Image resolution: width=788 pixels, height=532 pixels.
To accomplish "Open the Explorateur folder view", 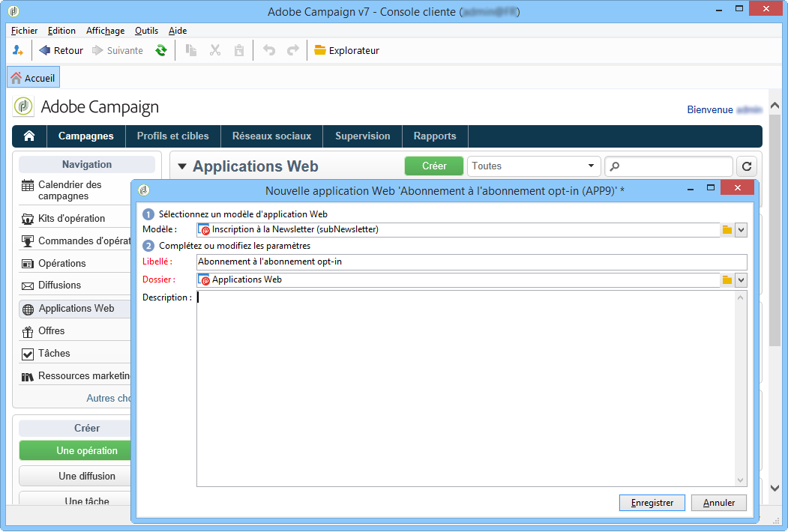I will click(x=346, y=50).
